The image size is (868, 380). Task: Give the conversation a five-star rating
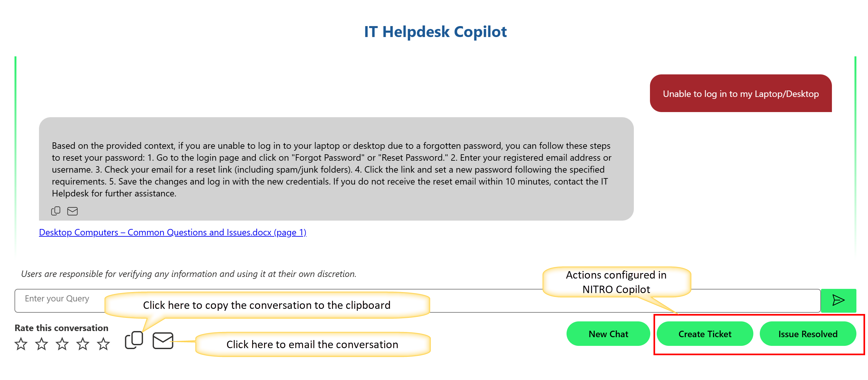tap(104, 344)
